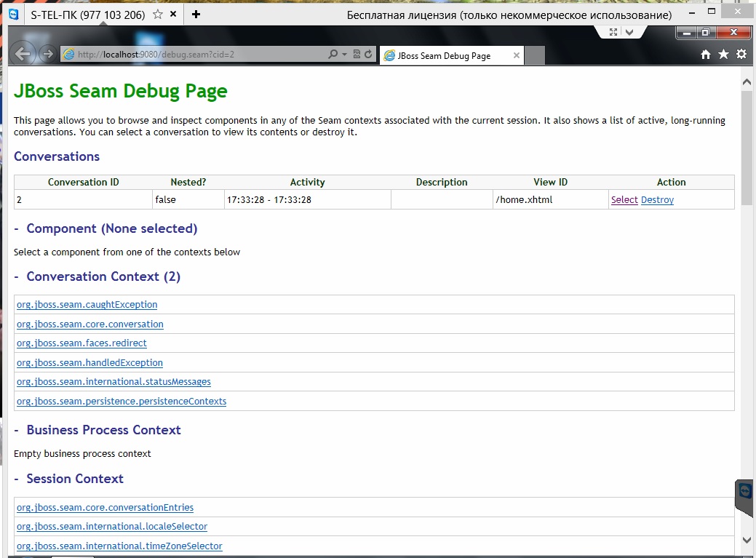This screenshot has height=558, width=756.
Task: Open org.jboss.seam.international.timeZoneSelector link
Action: tap(119, 546)
